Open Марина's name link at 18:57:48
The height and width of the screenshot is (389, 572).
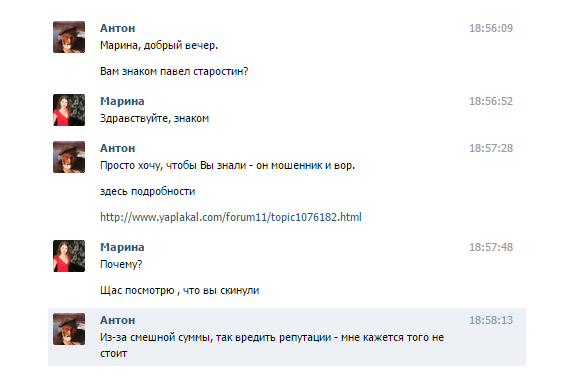pyautogui.click(x=122, y=247)
